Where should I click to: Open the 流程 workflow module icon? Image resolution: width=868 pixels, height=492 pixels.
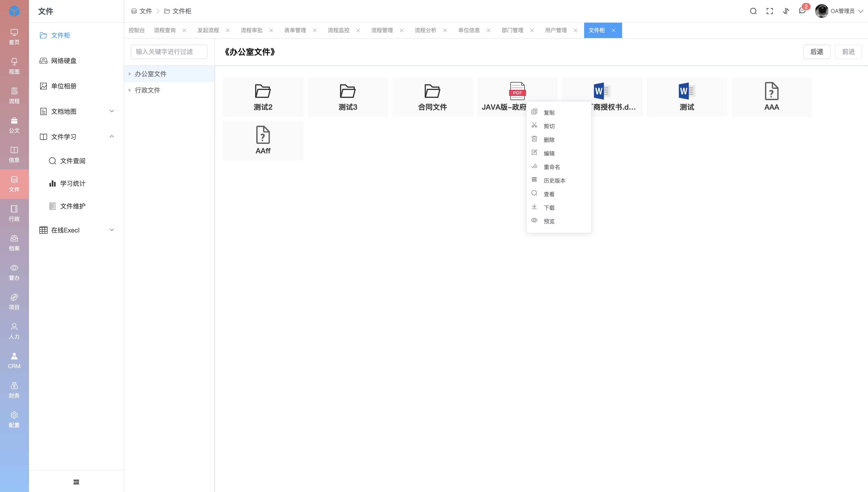coord(14,96)
